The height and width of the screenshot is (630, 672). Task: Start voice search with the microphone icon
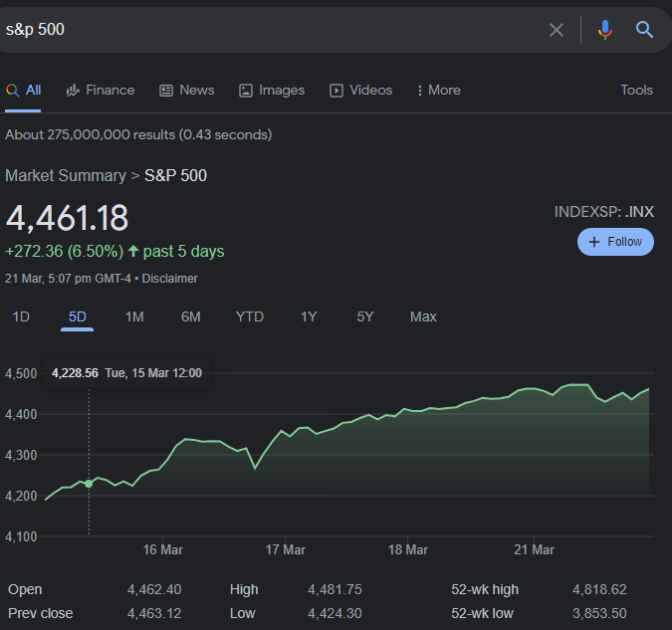pyautogui.click(x=604, y=30)
